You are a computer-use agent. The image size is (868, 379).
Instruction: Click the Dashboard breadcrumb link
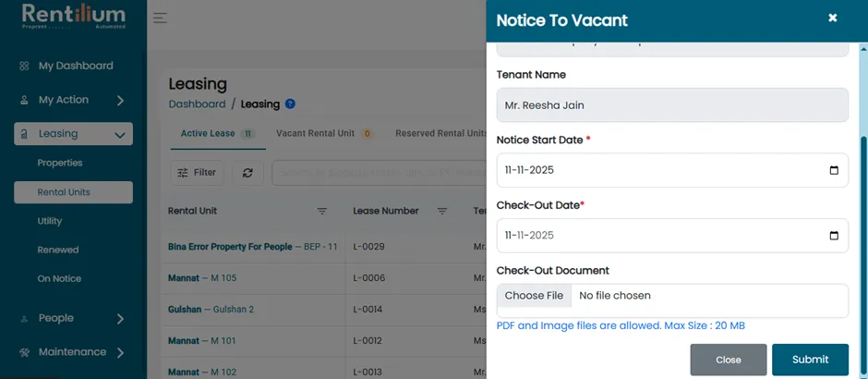pyautogui.click(x=197, y=104)
